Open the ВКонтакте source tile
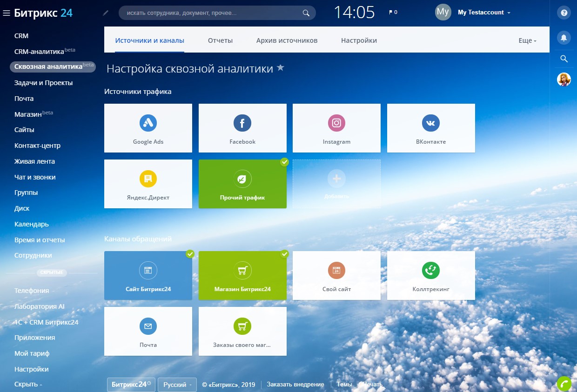Image resolution: width=577 pixels, height=392 pixels. pos(431,128)
